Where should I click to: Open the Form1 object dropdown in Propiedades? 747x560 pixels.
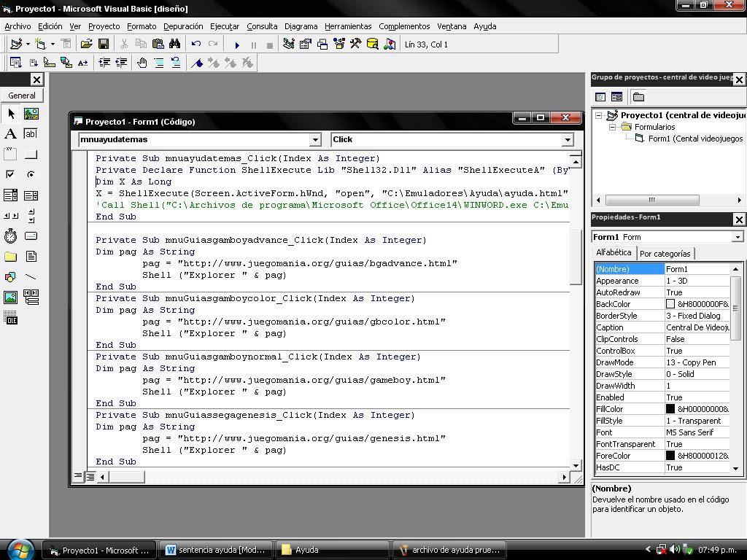tap(738, 237)
